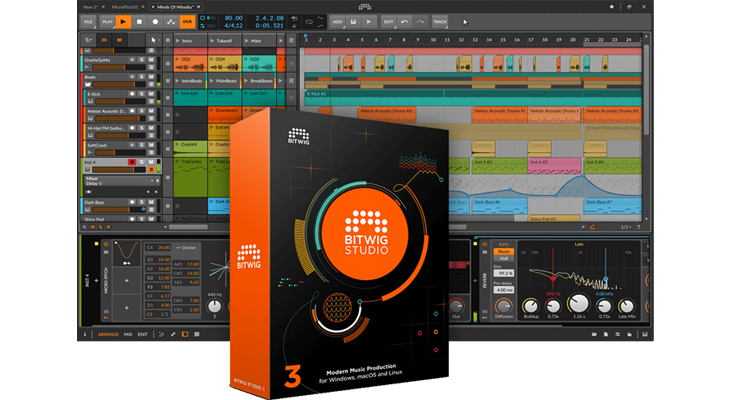Solo the GnarlyQuirks track
The height and width of the screenshot is (400, 730).
142,60
